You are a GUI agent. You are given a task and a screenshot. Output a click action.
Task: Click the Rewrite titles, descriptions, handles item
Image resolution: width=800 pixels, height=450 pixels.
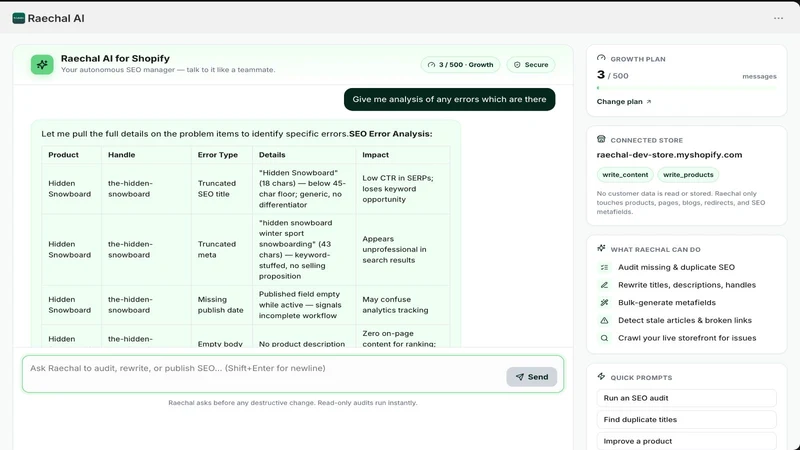(686, 285)
